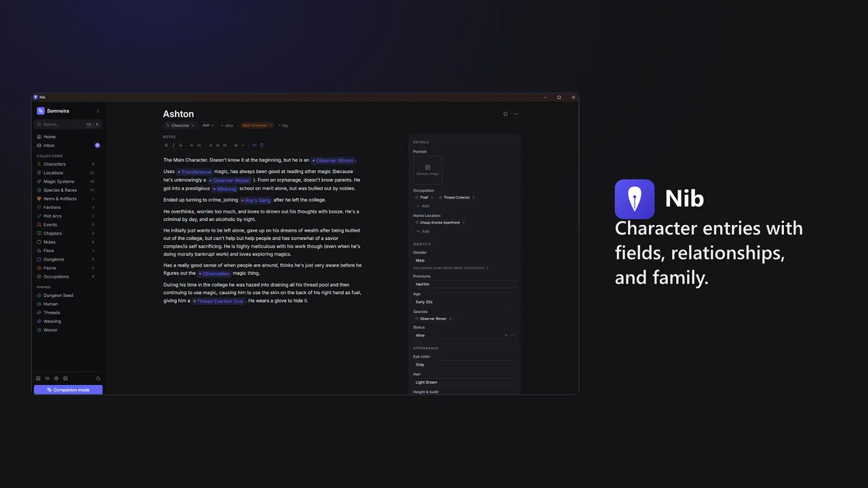Open the Inbox

click(x=68, y=146)
